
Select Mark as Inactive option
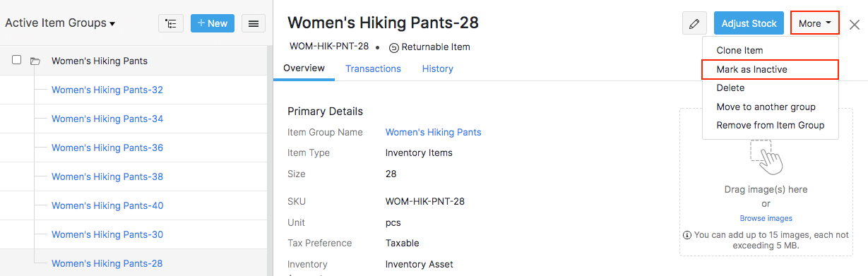point(770,69)
